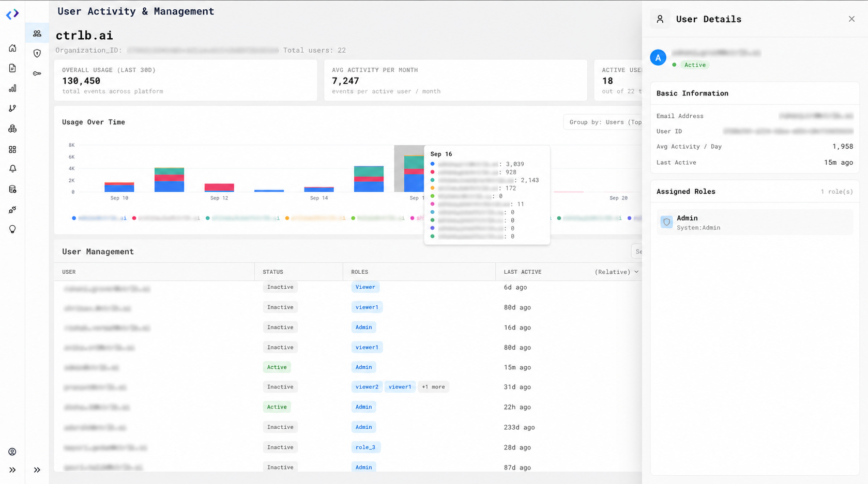Close the User Details panel
868x484 pixels.
(x=851, y=19)
